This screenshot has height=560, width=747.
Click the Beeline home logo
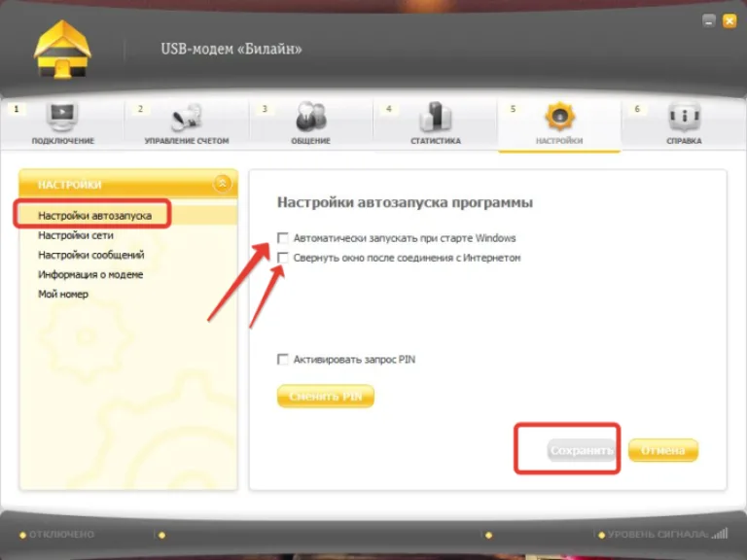tap(62, 50)
